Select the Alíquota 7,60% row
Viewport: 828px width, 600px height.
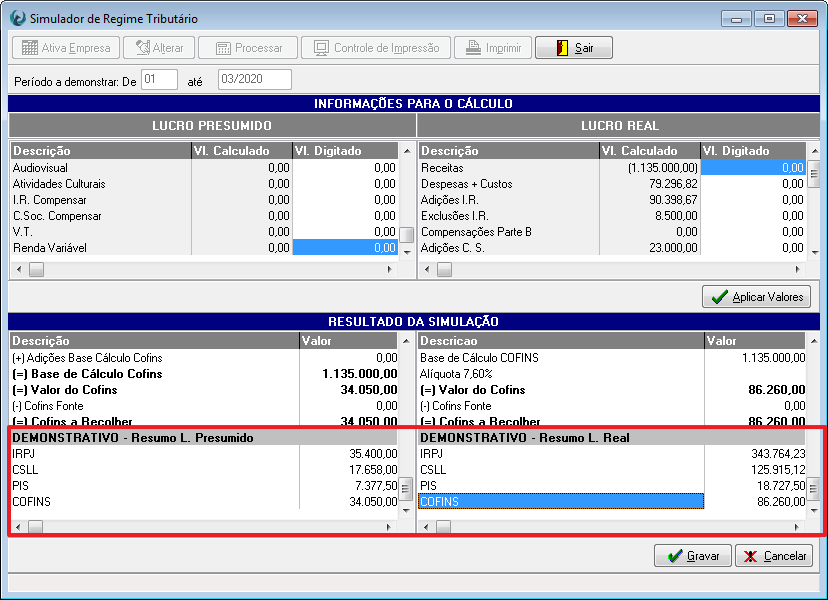[612, 373]
